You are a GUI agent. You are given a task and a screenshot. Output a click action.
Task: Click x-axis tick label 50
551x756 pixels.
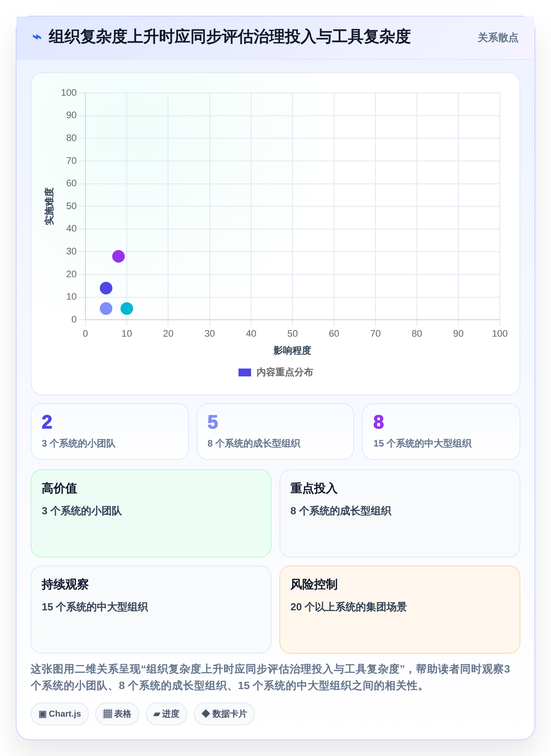[x=292, y=334]
